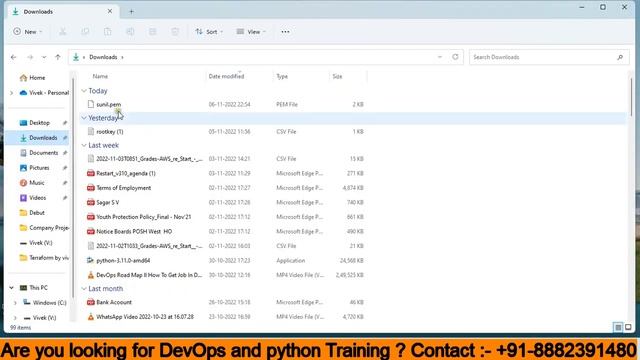Open the New dropdown button
The height and width of the screenshot is (360, 640).
pyautogui.click(x=28, y=31)
